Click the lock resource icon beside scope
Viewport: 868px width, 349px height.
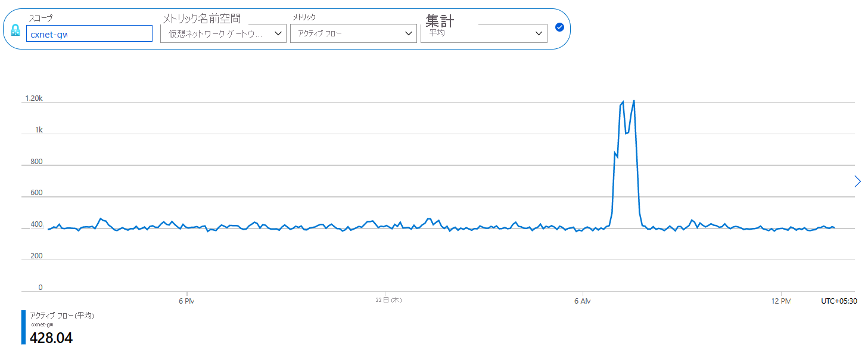[x=15, y=30]
